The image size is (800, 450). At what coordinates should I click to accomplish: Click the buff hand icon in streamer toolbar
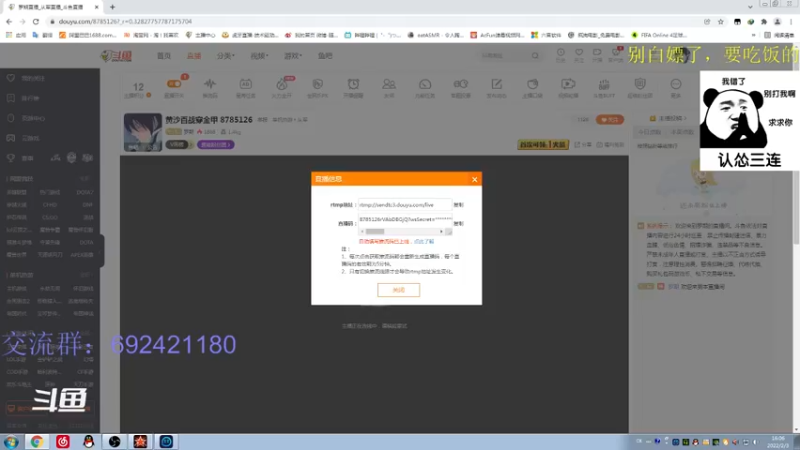click(x=604, y=87)
